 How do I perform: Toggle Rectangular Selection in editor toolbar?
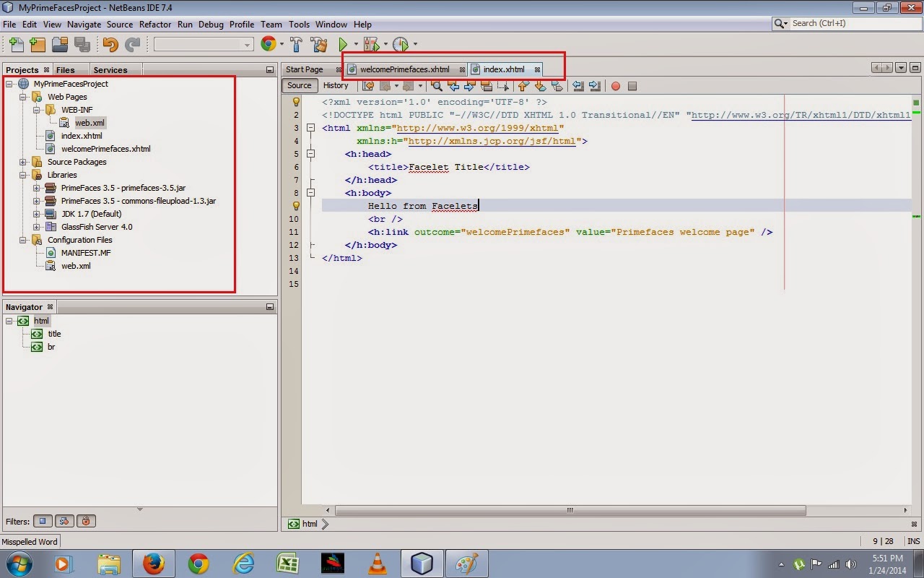click(x=503, y=86)
